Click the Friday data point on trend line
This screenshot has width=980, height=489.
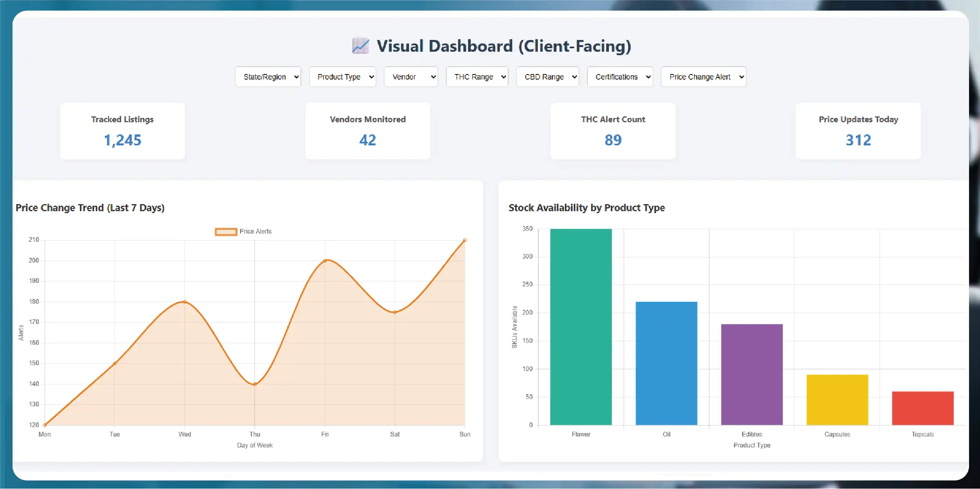(325, 261)
